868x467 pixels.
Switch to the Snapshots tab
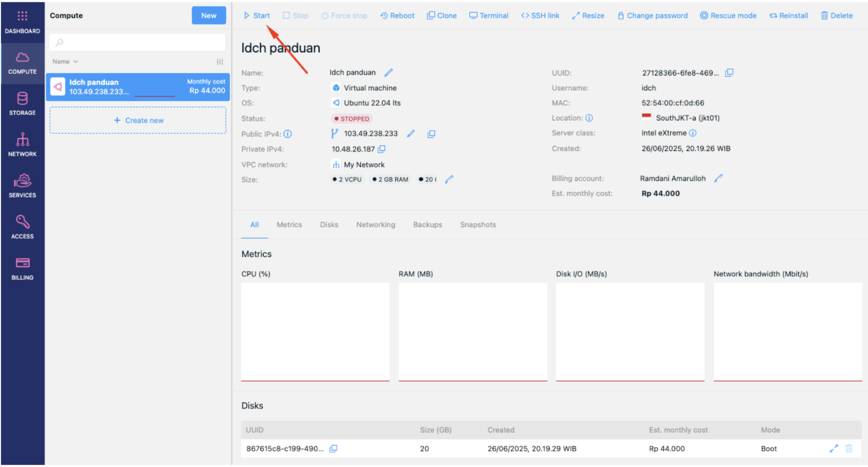tap(478, 225)
